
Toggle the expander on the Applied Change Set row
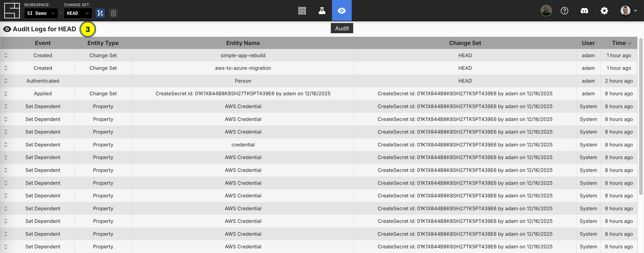6,93
